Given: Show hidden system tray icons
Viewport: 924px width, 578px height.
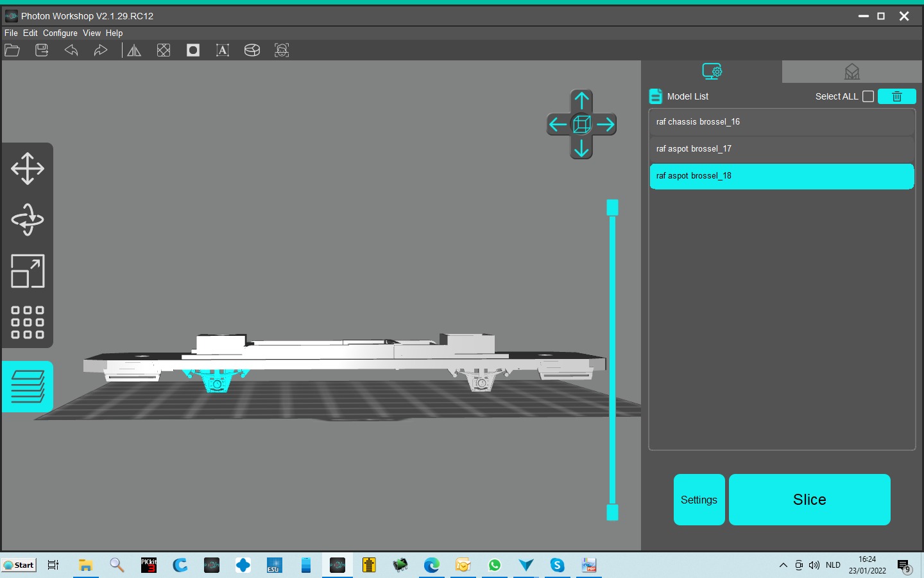Looking at the screenshot, I should [783, 565].
